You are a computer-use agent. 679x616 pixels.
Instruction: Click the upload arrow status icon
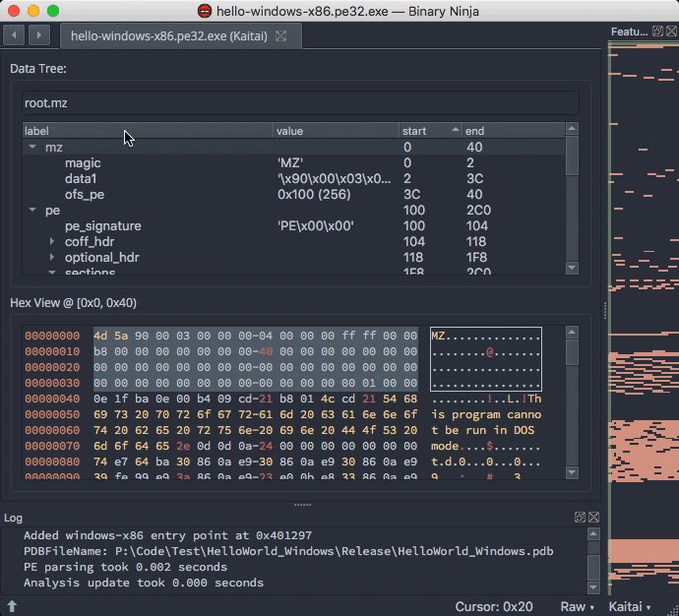pos(12,606)
